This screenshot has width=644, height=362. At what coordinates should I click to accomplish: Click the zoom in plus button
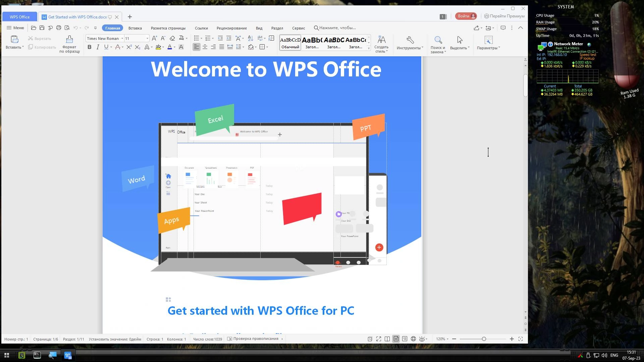[512, 339]
